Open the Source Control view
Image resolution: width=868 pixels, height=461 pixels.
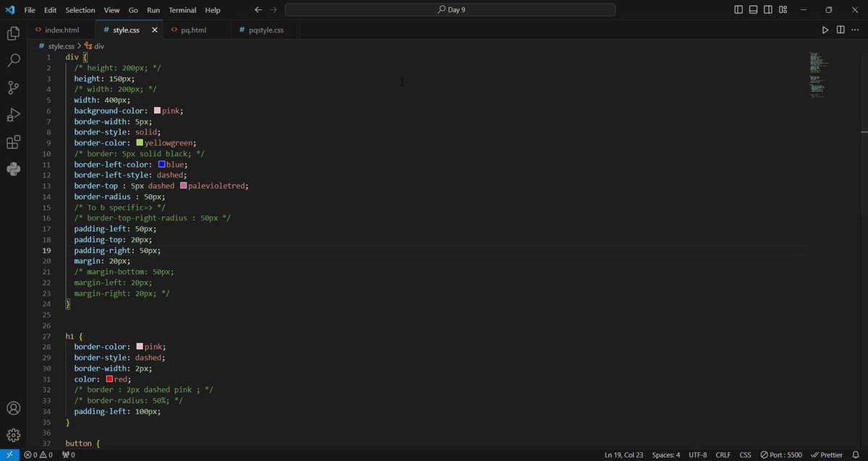coord(13,88)
